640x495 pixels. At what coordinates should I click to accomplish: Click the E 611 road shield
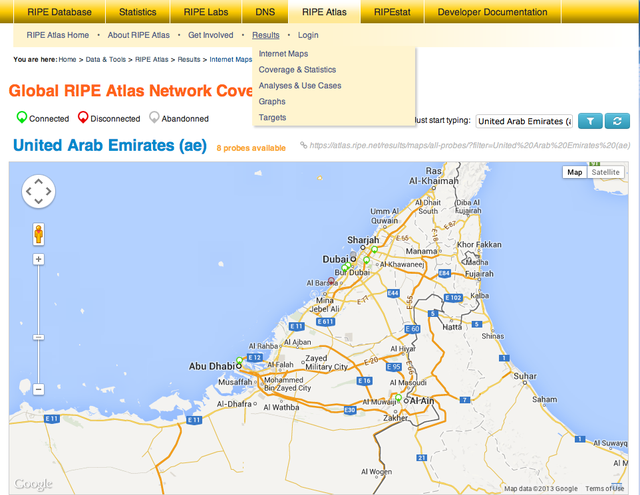pyautogui.click(x=326, y=322)
